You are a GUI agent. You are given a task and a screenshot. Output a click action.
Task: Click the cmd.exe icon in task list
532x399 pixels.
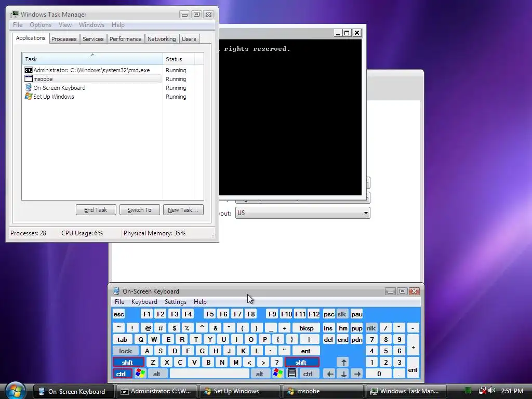point(29,70)
